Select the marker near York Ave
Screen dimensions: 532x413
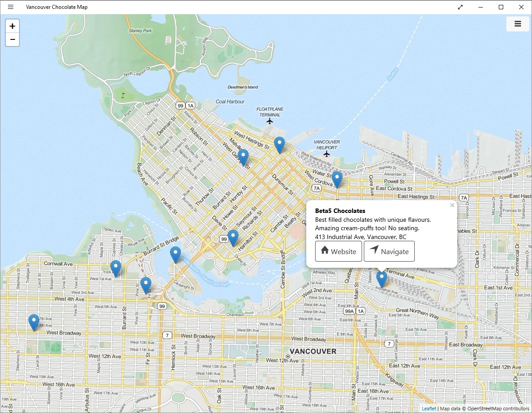[x=116, y=269]
